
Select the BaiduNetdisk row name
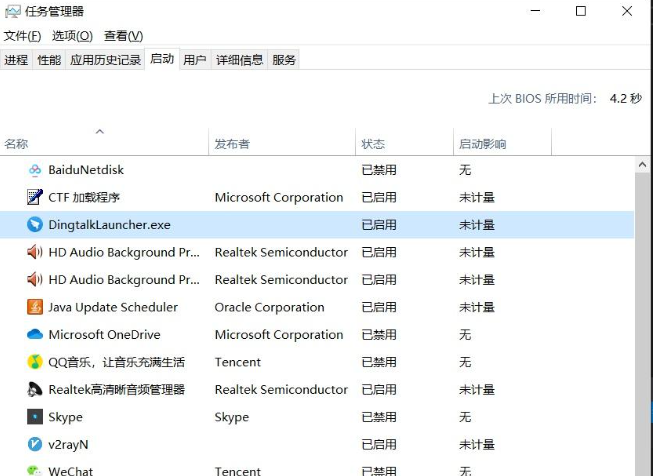86,170
